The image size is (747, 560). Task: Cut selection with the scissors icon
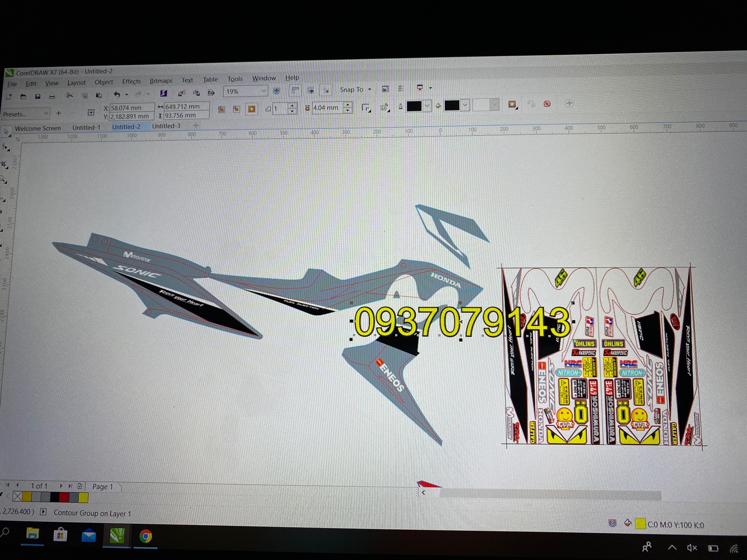tap(69, 96)
